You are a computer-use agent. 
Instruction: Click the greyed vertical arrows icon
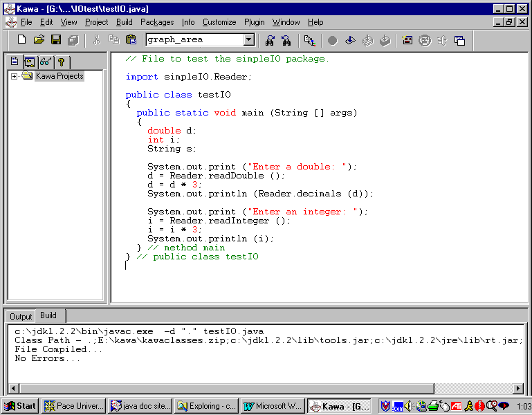coord(442,41)
